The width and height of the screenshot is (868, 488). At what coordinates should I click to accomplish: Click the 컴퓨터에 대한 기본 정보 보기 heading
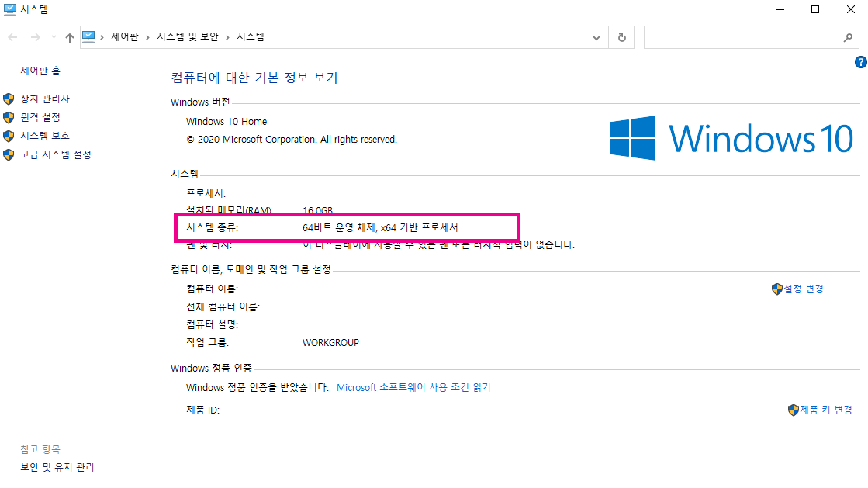tap(254, 78)
